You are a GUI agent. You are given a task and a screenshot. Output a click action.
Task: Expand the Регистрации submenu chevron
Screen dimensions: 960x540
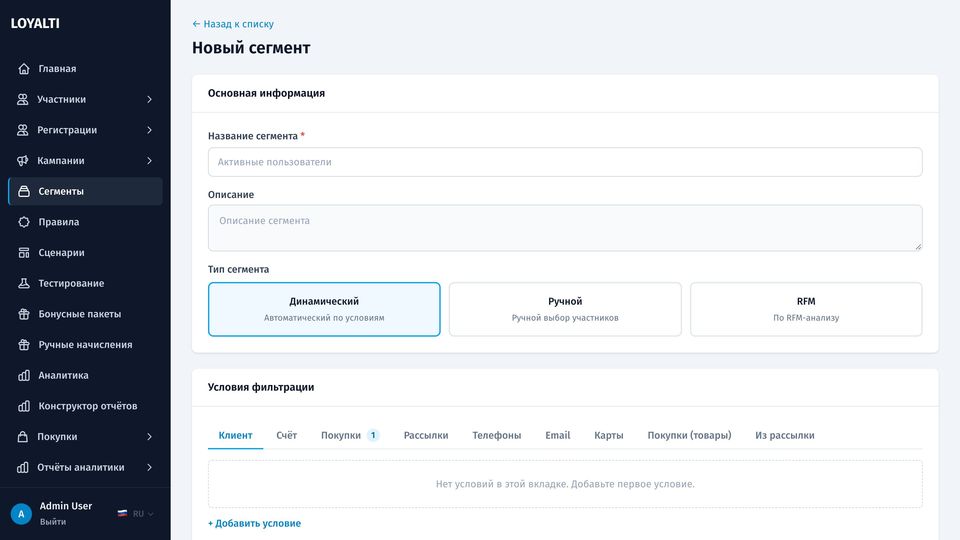(x=149, y=130)
